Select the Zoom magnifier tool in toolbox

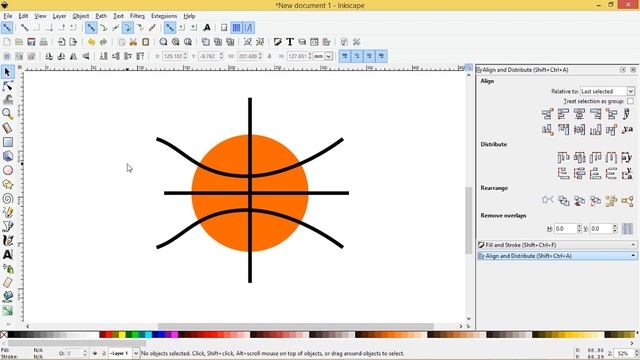7,114
